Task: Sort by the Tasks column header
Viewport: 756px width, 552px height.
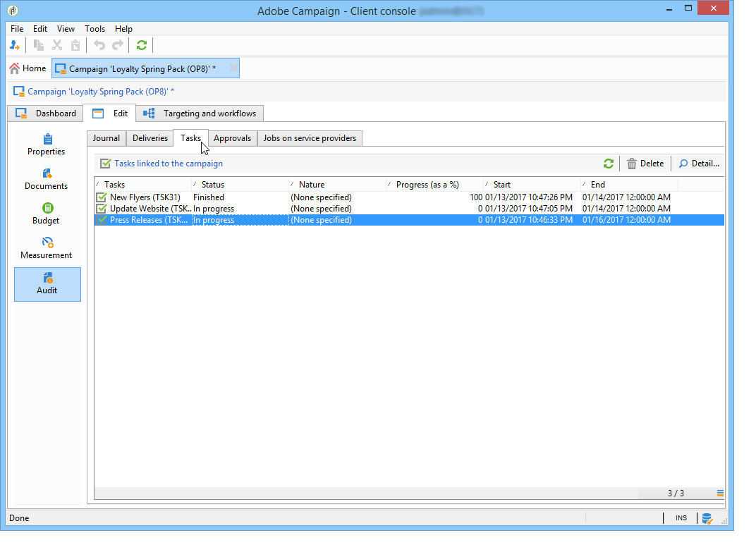Action: [143, 184]
